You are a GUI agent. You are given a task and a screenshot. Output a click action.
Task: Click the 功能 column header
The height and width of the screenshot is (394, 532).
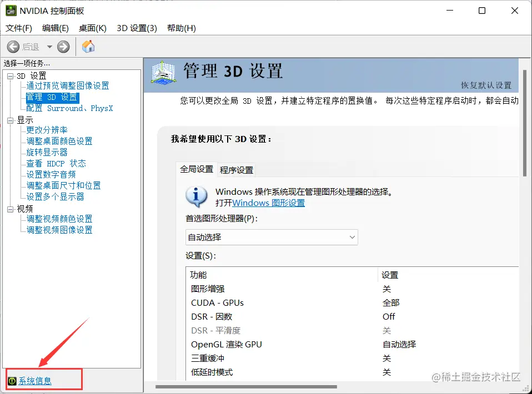point(282,275)
